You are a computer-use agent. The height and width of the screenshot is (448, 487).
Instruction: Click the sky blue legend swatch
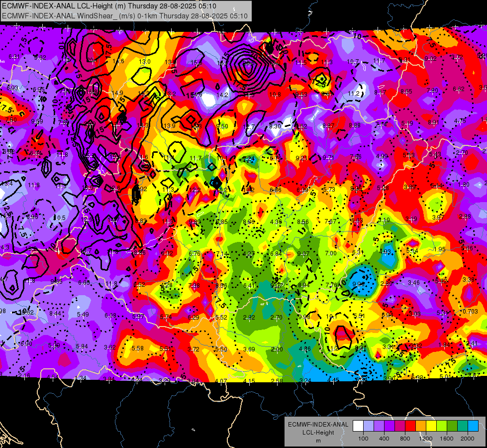point(473,426)
